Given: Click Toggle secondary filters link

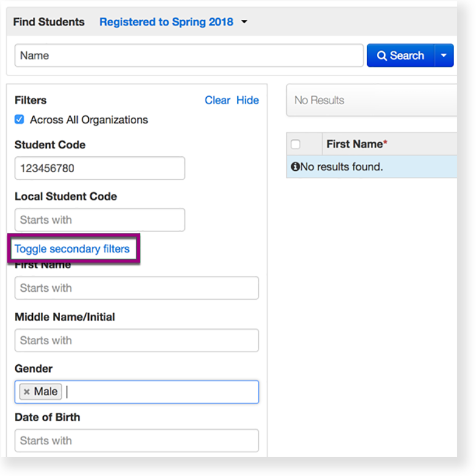Looking at the screenshot, I should point(72,249).
